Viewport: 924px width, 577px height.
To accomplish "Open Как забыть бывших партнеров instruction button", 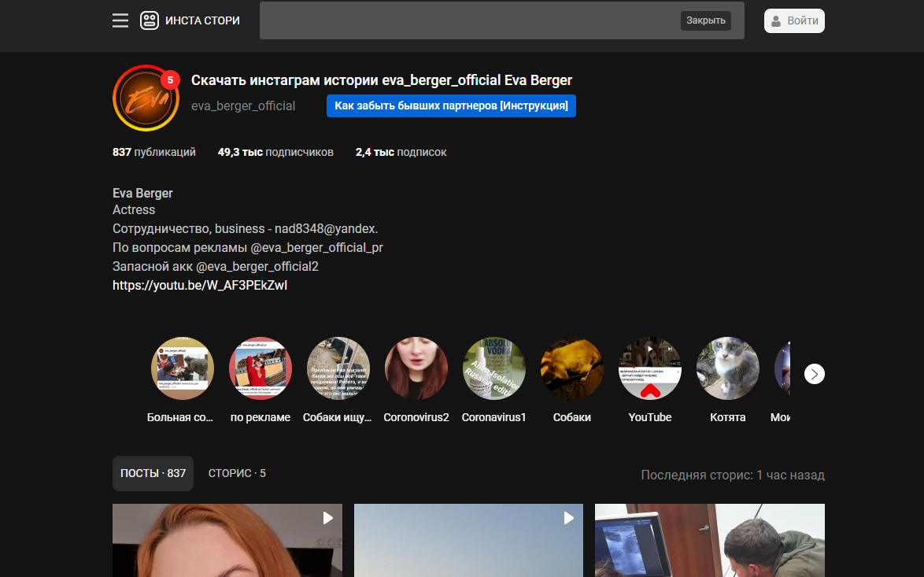I will coord(452,106).
